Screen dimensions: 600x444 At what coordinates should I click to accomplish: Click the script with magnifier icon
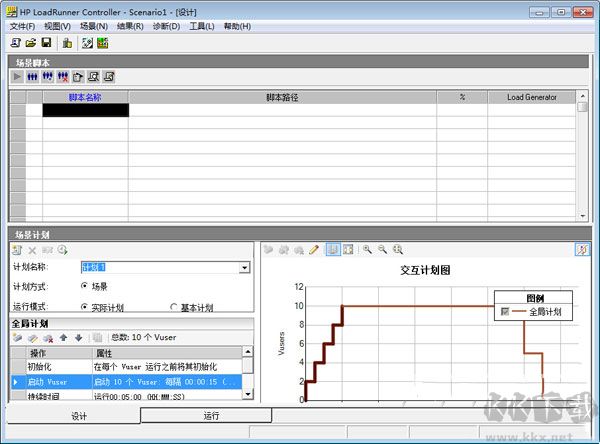point(93,77)
